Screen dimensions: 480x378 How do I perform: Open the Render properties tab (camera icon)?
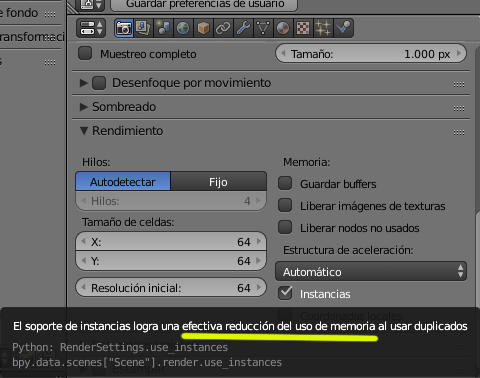(x=124, y=28)
